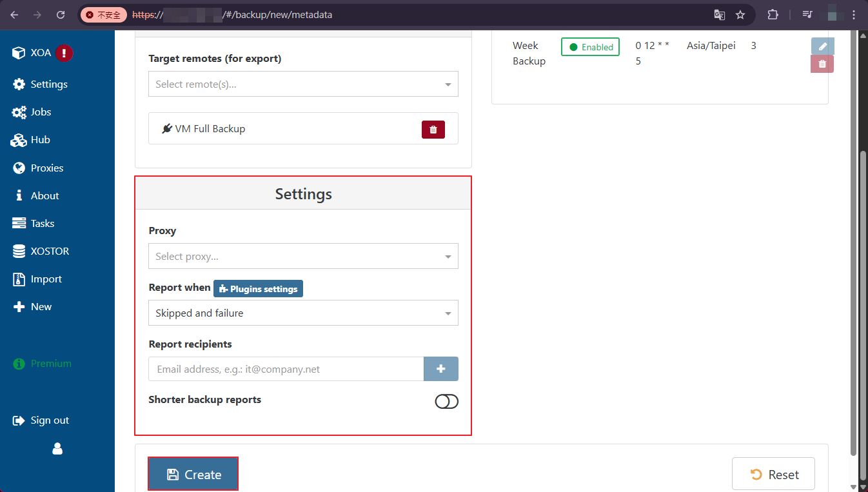868x492 pixels.
Task: Open the Import menu entry
Action: click(x=46, y=279)
